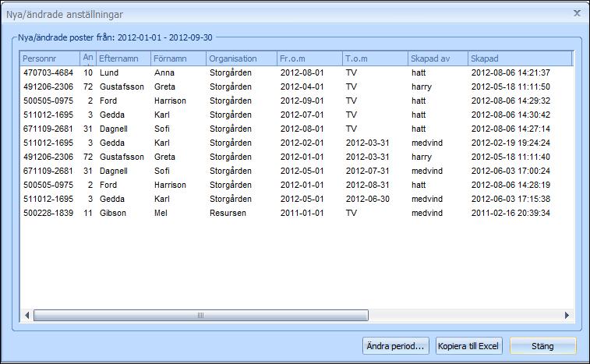This screenshot has width=590, height=364.
Task: Select first name Mel cell
Action: tap(161, 213)
